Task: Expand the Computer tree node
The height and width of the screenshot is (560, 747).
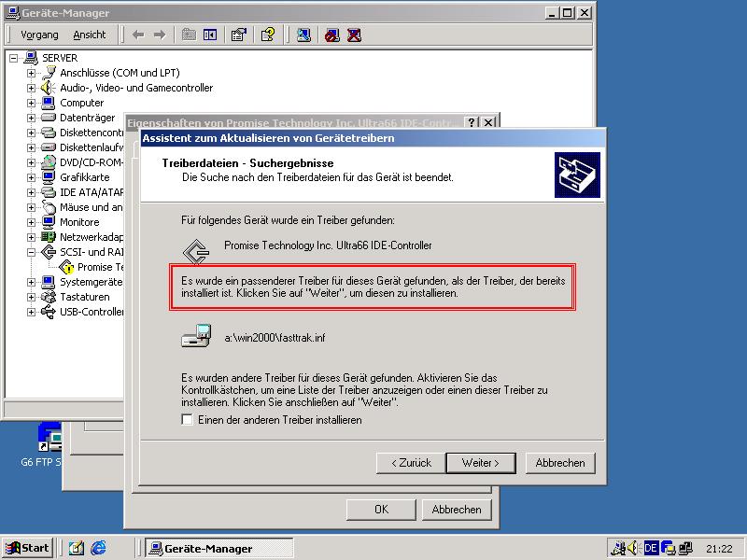Action: [x=31, y=103]
